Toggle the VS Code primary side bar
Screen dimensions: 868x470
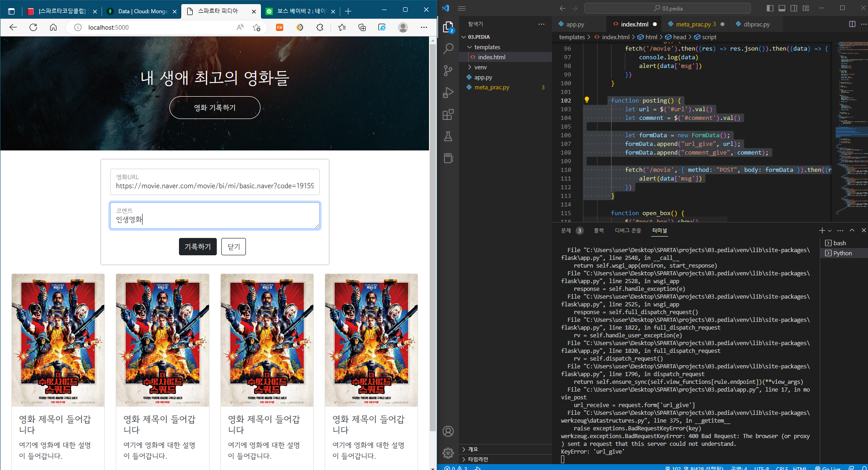[x=770, y=8]
